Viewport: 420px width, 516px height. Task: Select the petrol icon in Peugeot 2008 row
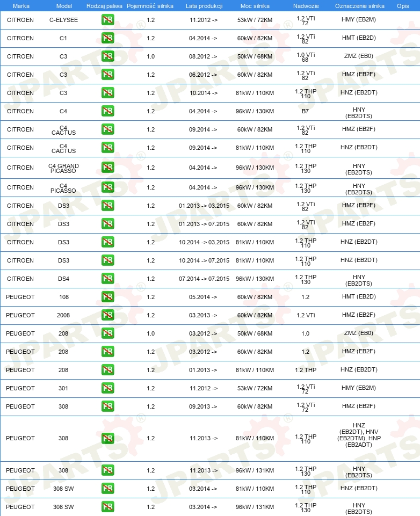coord(107,315)
